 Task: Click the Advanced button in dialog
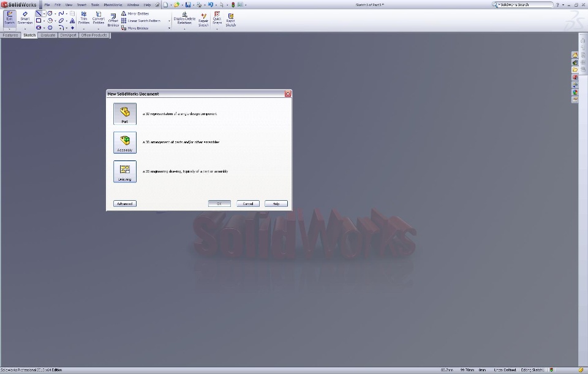tap(125, 204)
